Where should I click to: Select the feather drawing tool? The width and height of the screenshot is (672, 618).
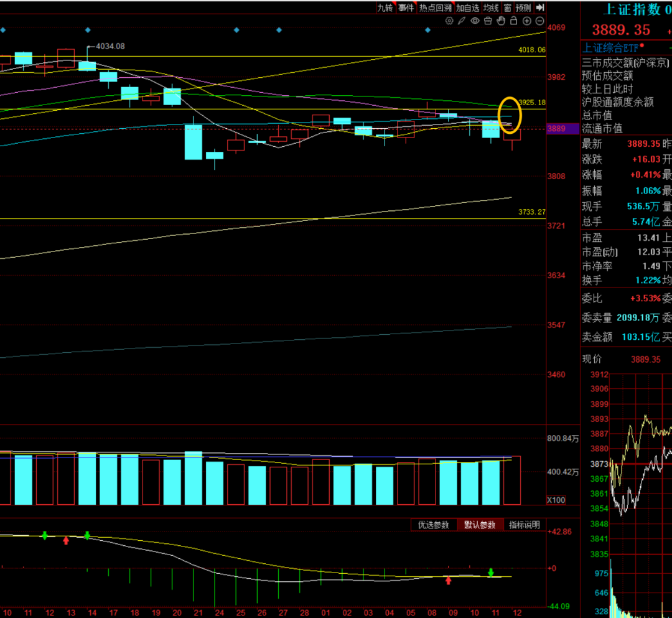click(x=462, y=21)
